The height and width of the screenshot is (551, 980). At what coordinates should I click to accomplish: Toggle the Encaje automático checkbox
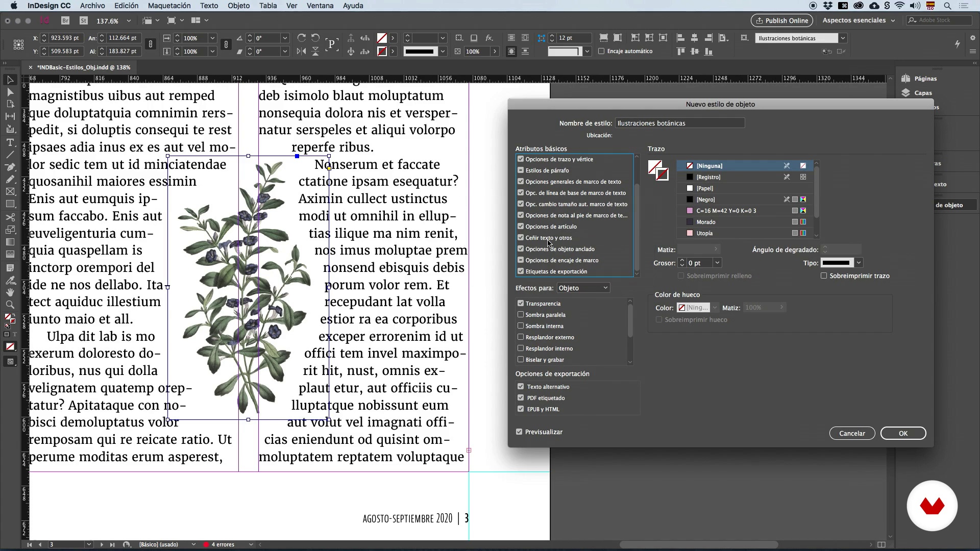click(601, 52)
